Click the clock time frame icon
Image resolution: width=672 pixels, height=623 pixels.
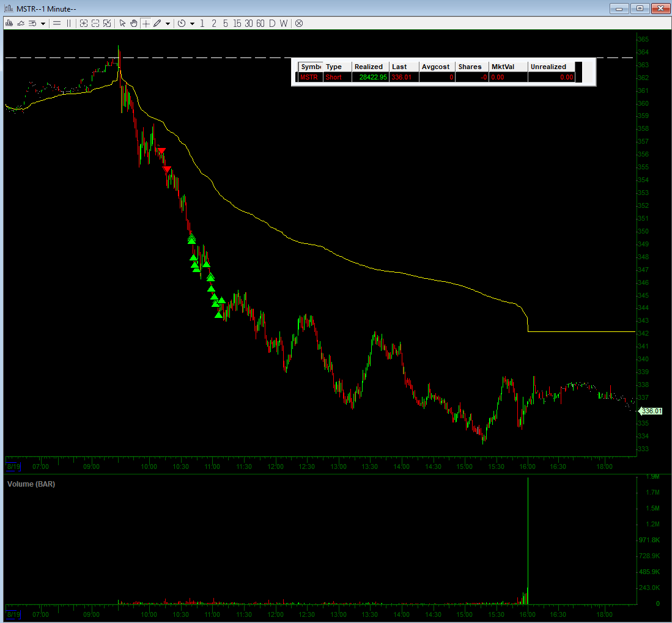[x=182, y=24]
